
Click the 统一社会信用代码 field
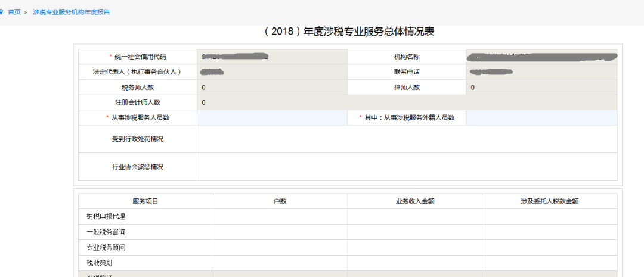coord(273,57)
